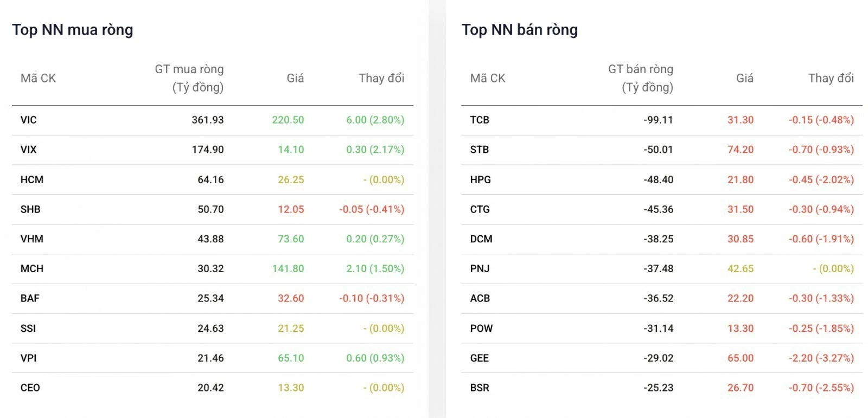Screen dimensions: 868x418
Task: Click DCM net sell value -38.25
Action: [659, 239]
